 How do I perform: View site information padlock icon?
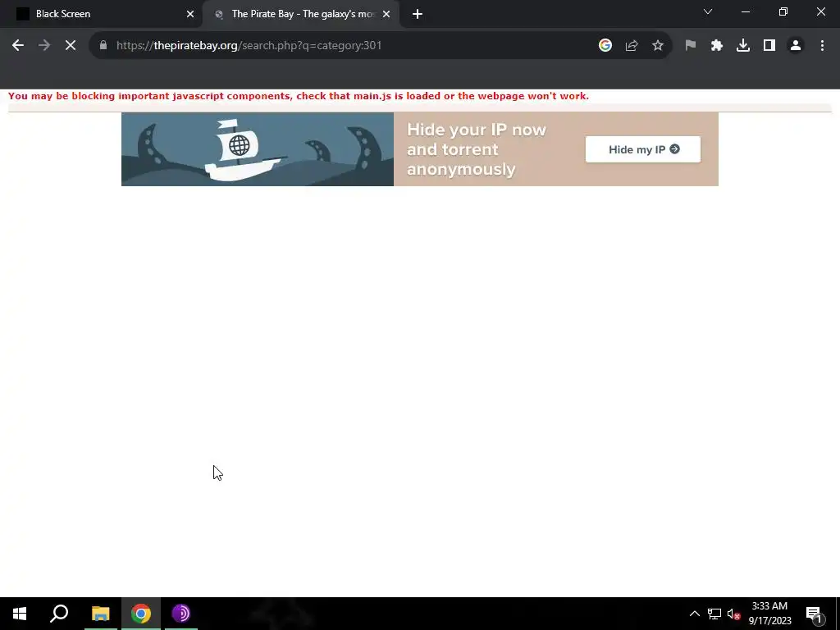[103, 46]
